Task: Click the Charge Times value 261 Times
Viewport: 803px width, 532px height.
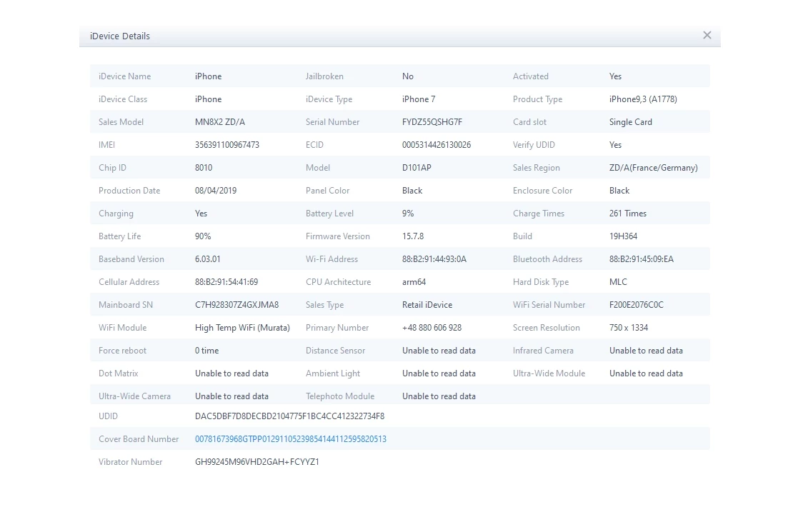Action: [x=628, y=214]
